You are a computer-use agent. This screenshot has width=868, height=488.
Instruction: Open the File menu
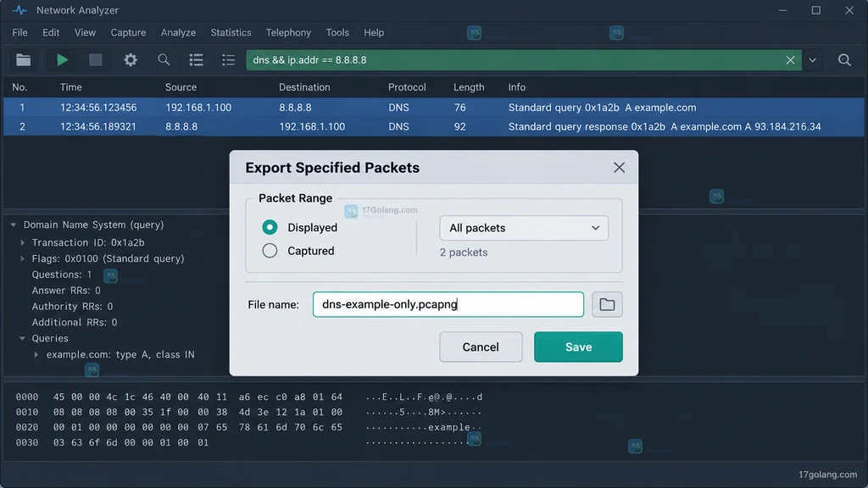pos(20,33)
